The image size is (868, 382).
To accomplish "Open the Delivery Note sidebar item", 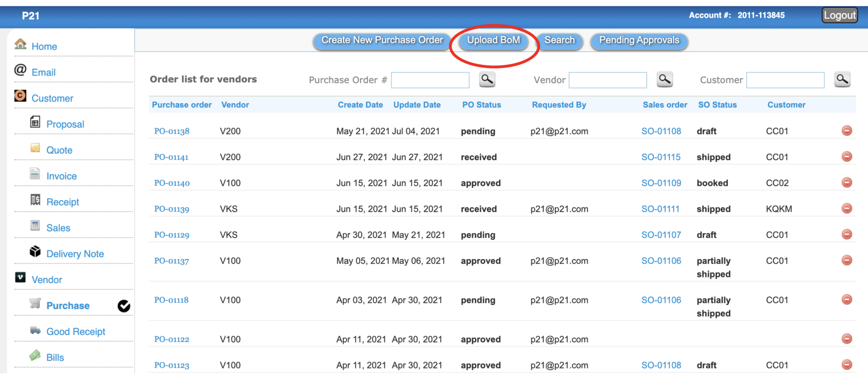I will click(75, 254).
